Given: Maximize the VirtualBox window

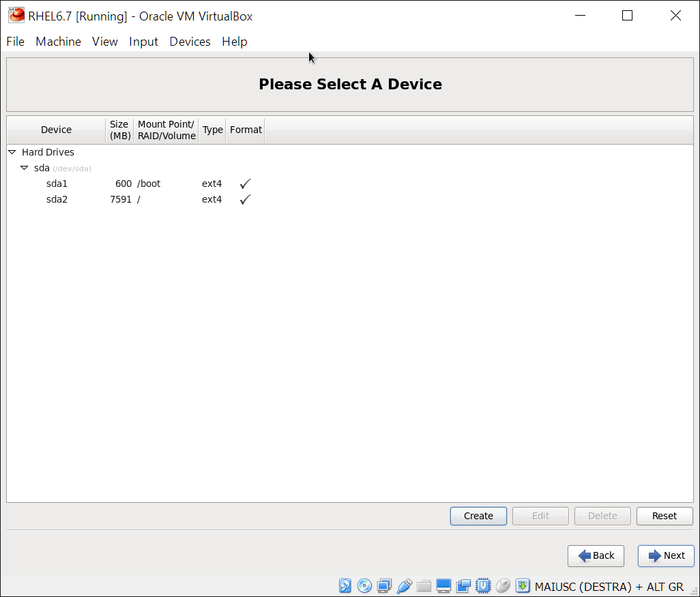Looking at the screenshot, I should 627,16.
